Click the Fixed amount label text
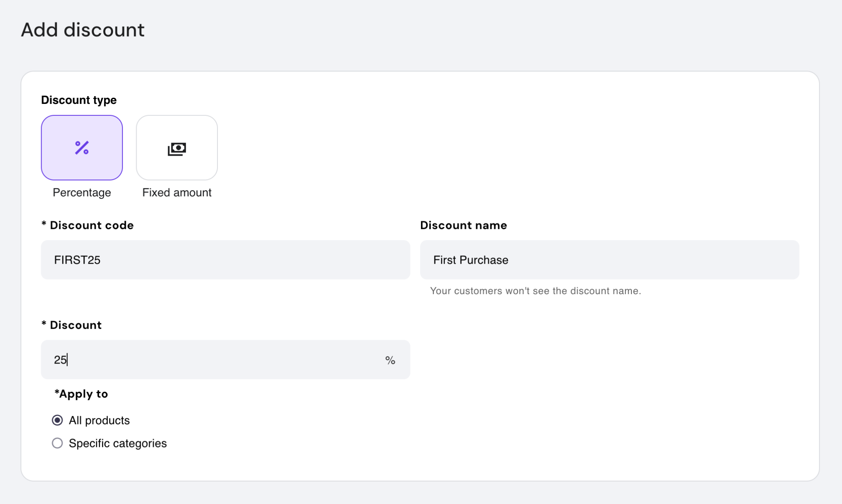Viewport: 842px width, 504px height. (x=177, y=192)
